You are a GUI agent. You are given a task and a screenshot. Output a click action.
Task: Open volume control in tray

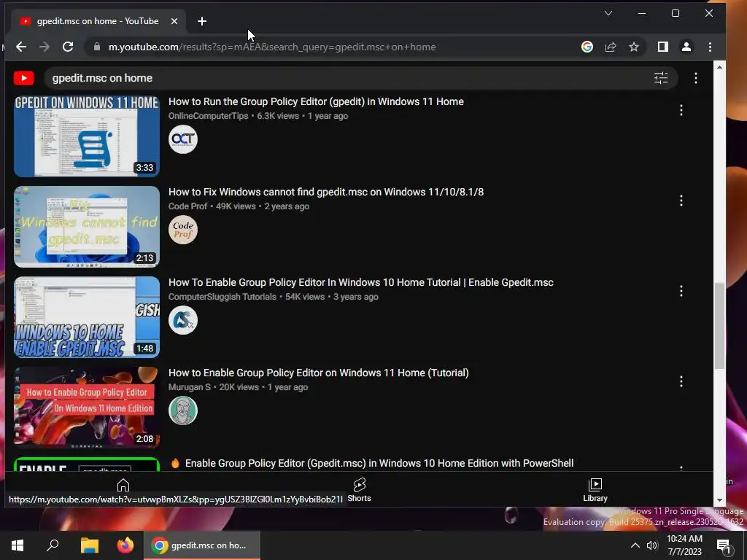tap(652, 545)
